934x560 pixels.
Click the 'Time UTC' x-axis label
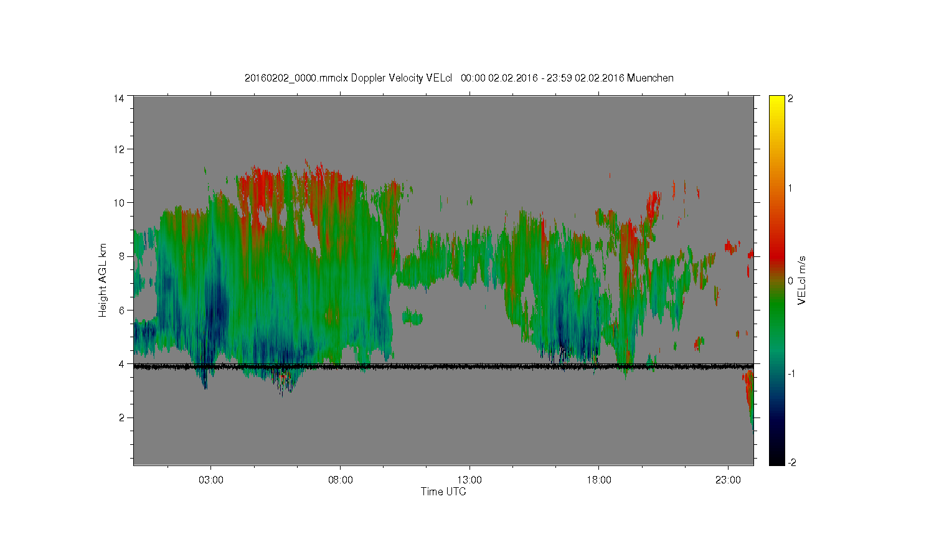[x=443, y=492]
